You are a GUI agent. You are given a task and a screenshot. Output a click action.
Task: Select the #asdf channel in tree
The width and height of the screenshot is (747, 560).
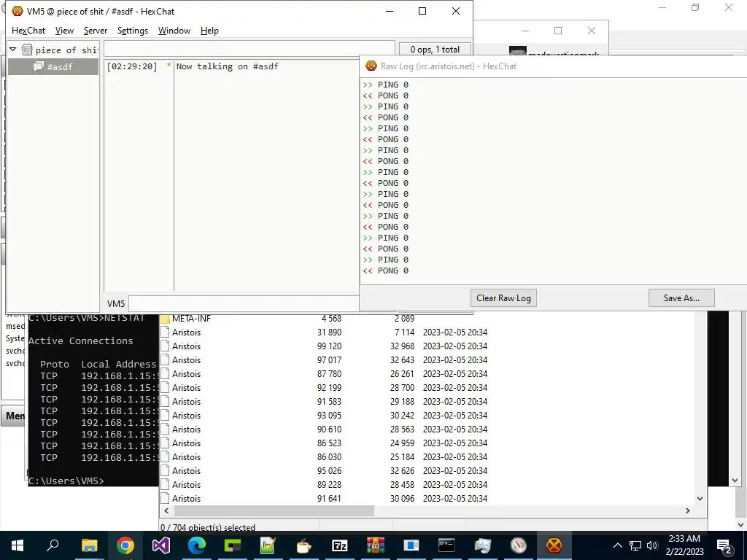(x=53, y=66)
